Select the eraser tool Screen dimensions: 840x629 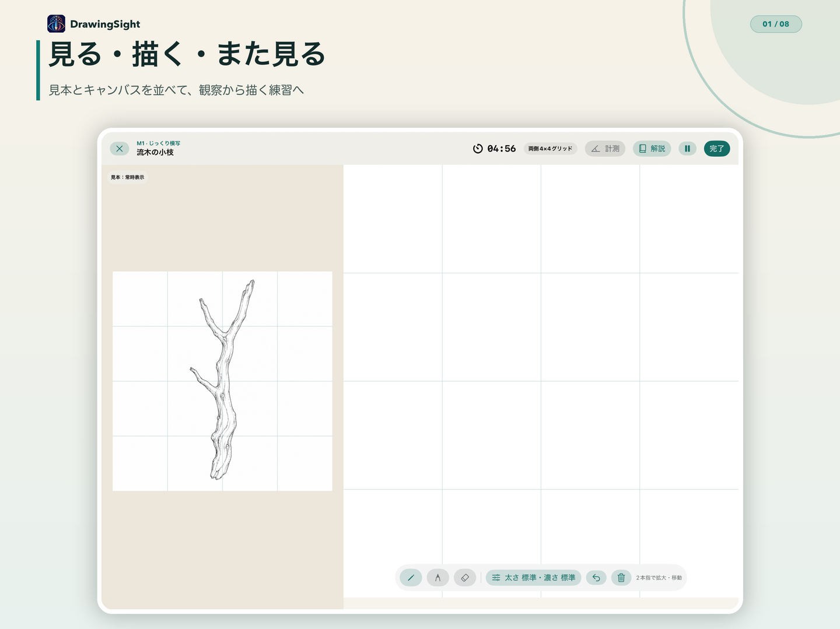465,578
